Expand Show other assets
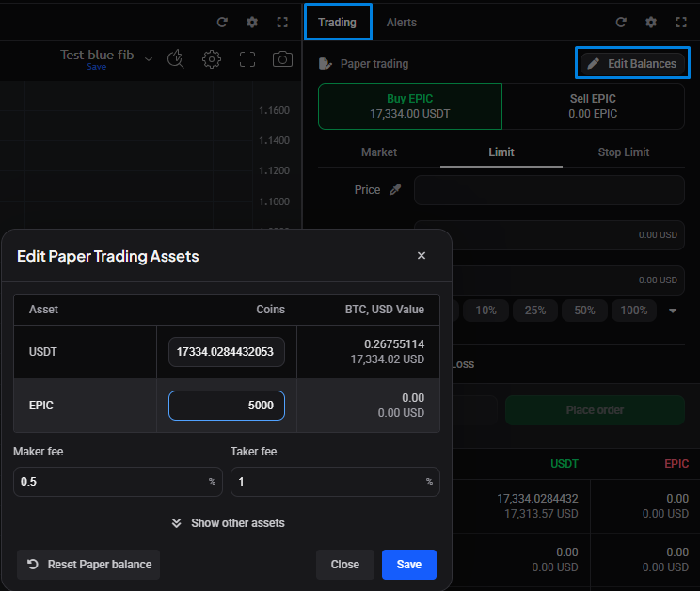 228,523
